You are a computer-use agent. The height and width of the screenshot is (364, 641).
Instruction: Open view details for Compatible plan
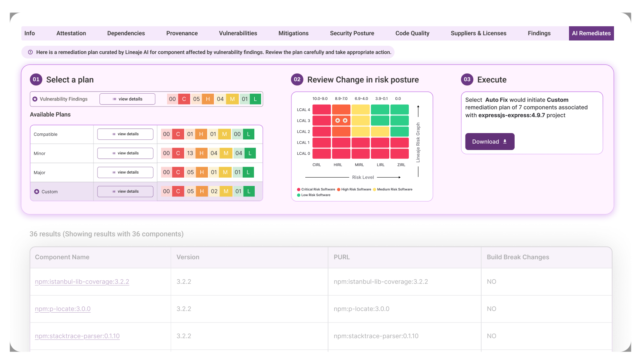[125, 134]
